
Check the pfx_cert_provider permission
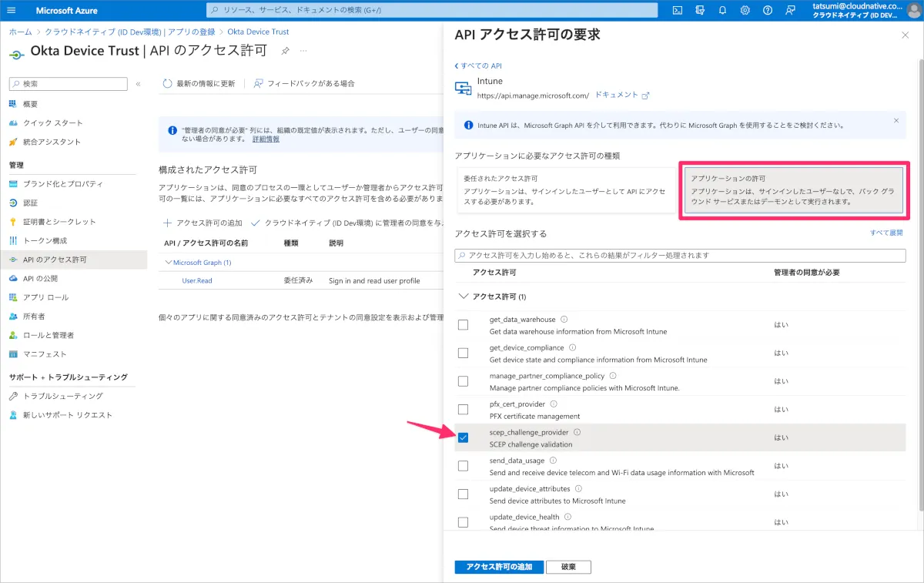tap(463, 409)
